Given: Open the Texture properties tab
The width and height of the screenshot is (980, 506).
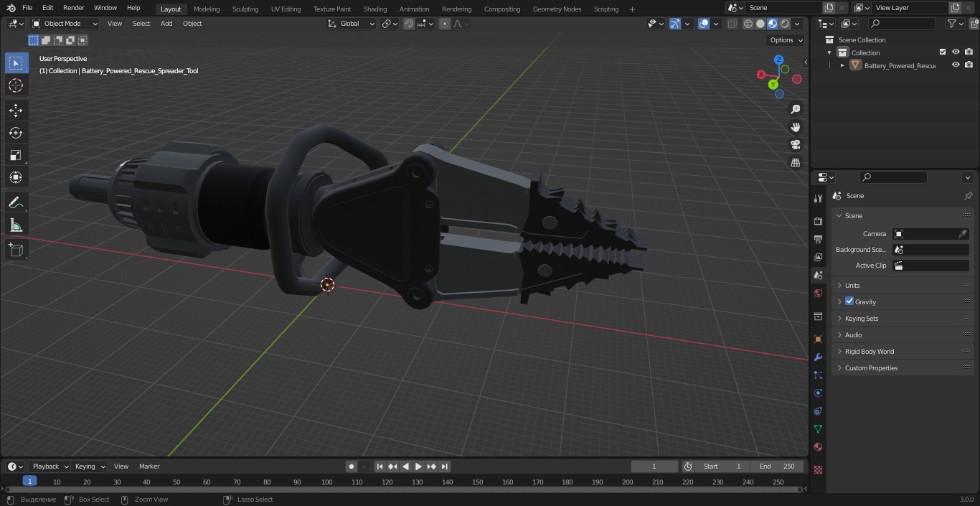Looking at the screenshot, I should pos(818,469).
